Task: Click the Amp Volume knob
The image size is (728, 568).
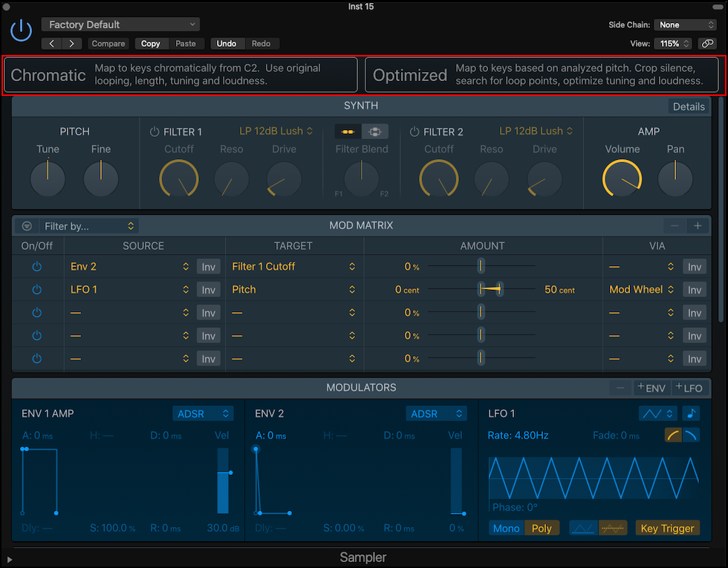Action: point(623,179)
